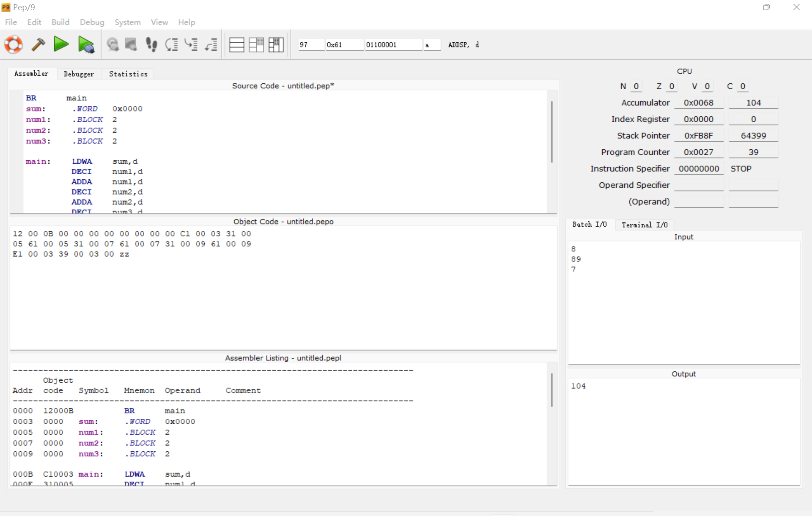Screen dimensions: 812x516
Task: Click the hammer Assemble icon
Action: point(38,44)
